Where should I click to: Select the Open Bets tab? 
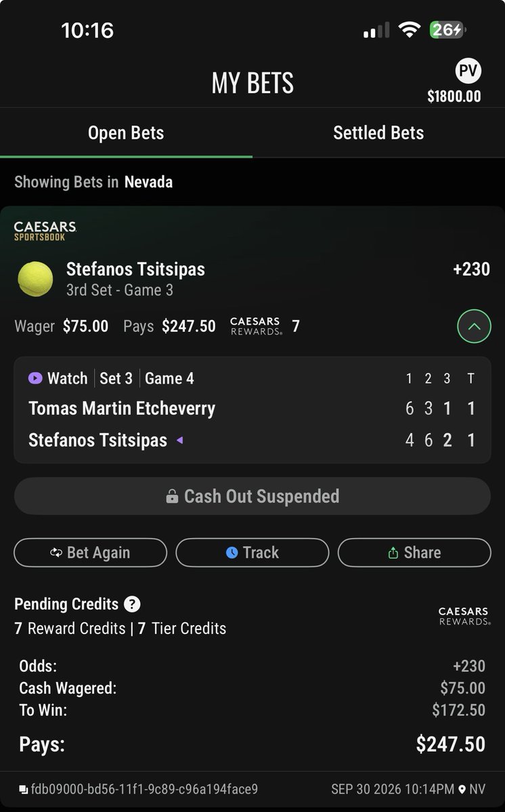point(126,133)
